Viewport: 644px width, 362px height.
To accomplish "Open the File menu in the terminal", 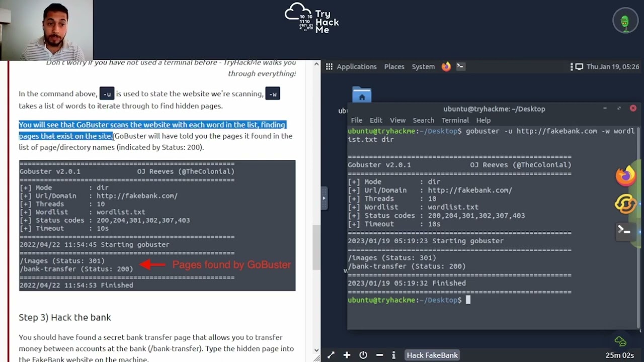I will pyautogui.click(x=357, y=120).
